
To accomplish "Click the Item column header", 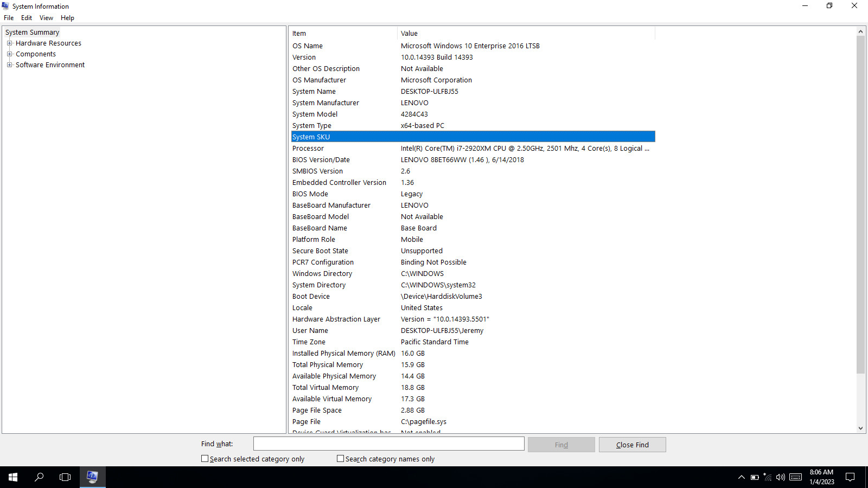I will click(343, 33).
